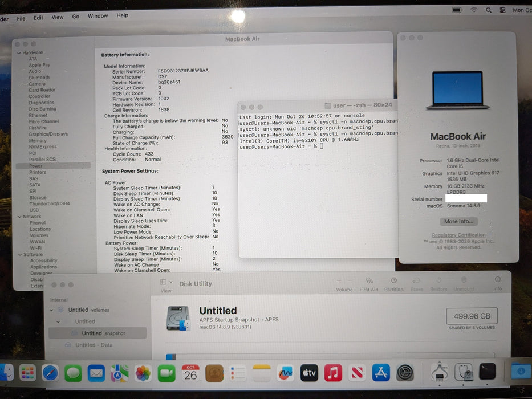Add Volume in Disk Utility toolbar
This screenshot has height=399, width=532.
pyautogui.click(x=344, y=284)
